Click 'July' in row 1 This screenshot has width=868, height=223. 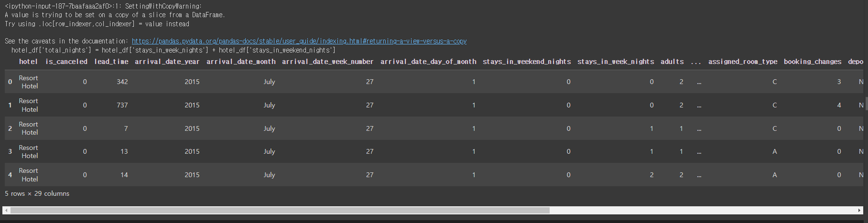tap(270, 105)
